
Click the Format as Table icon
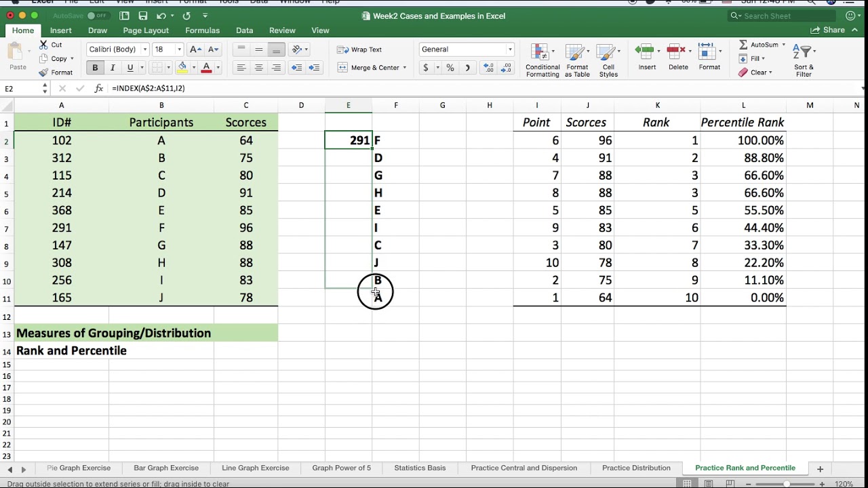pyautogui.click(x=575, y=53)
